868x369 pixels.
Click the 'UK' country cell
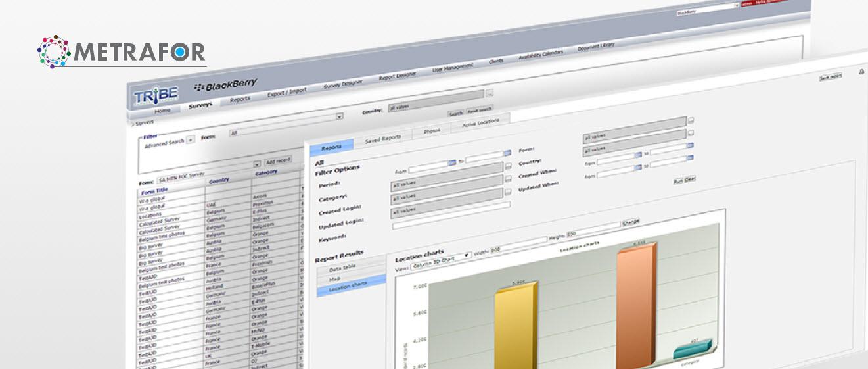tap(210, 357)
